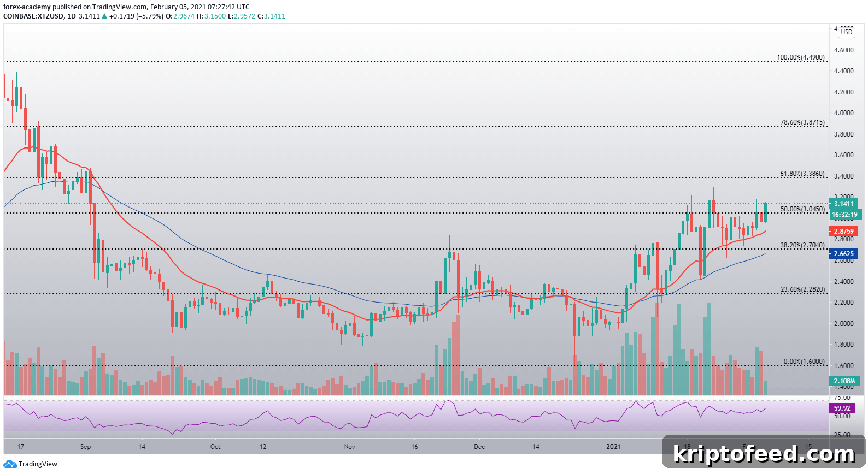The height and width of the screenshot is (474, 868).
Task: Click the current price tag 3.1411
Action: click(843, 204)
